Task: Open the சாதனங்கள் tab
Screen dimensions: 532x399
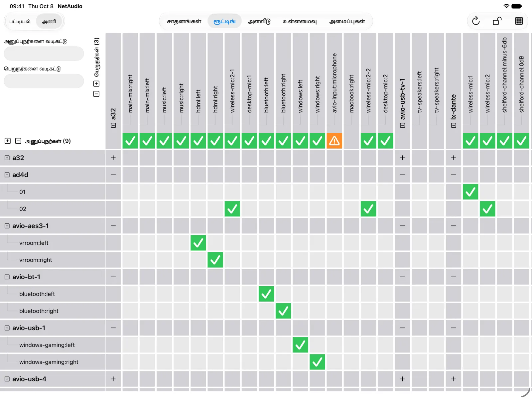Action: pyautogui.click(x=184, y=21)
